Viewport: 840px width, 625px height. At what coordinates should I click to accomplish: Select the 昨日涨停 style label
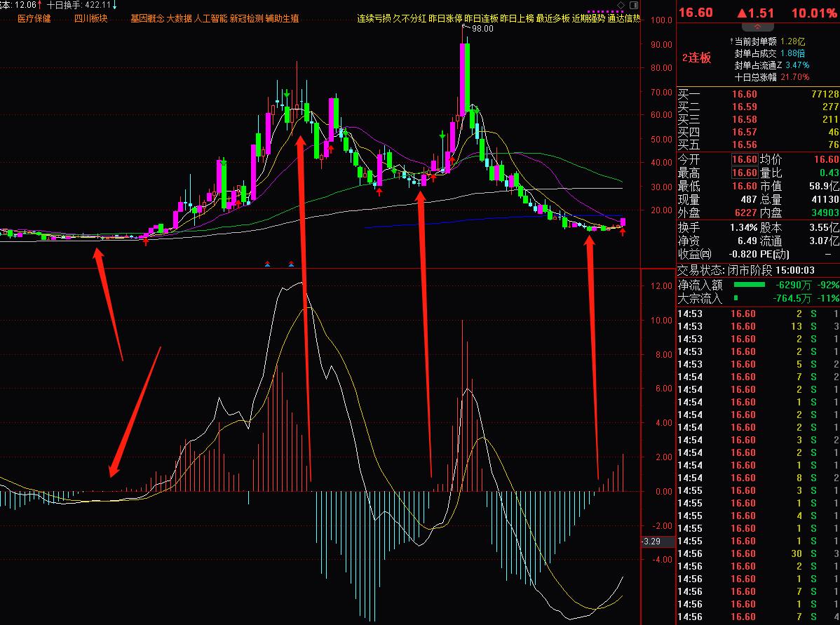coord(445,18)
